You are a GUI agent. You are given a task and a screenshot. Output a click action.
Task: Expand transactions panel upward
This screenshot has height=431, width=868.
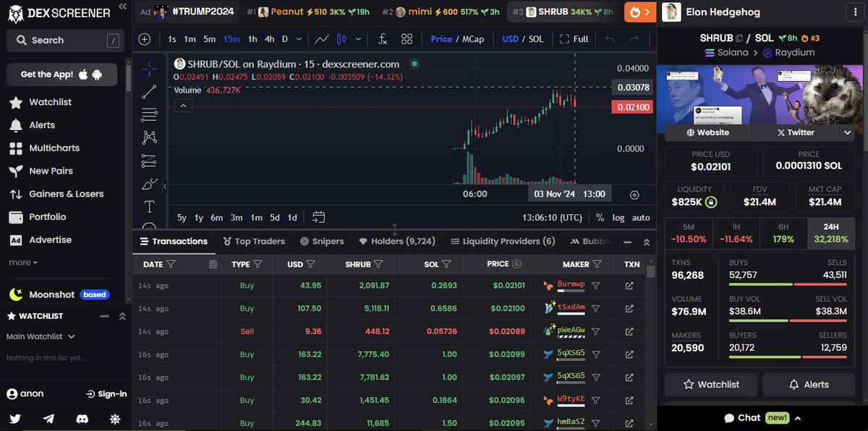(646, 242)
